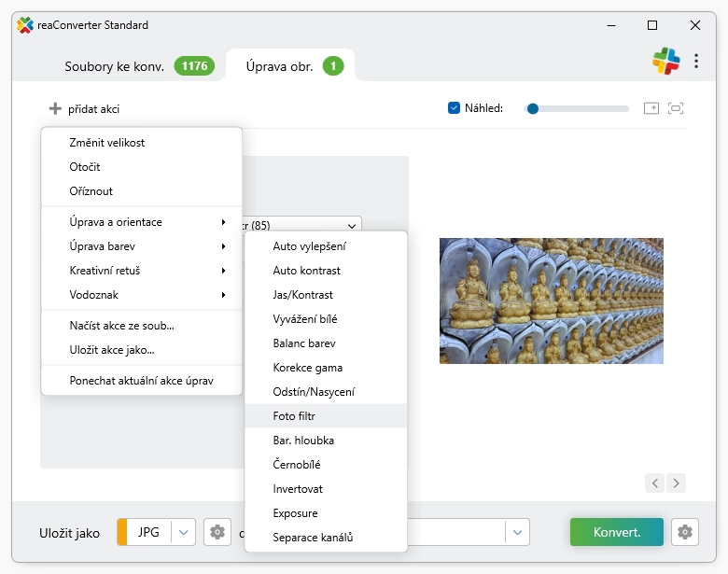728x574 pixels.
Task: Open the three-dot options menu
Action: click(696, 62)
